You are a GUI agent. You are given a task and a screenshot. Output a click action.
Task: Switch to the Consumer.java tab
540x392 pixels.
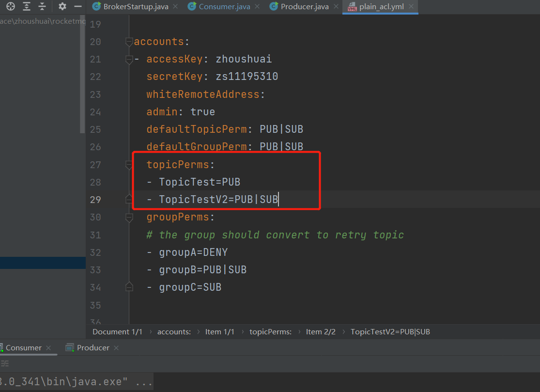click(225, 7)
